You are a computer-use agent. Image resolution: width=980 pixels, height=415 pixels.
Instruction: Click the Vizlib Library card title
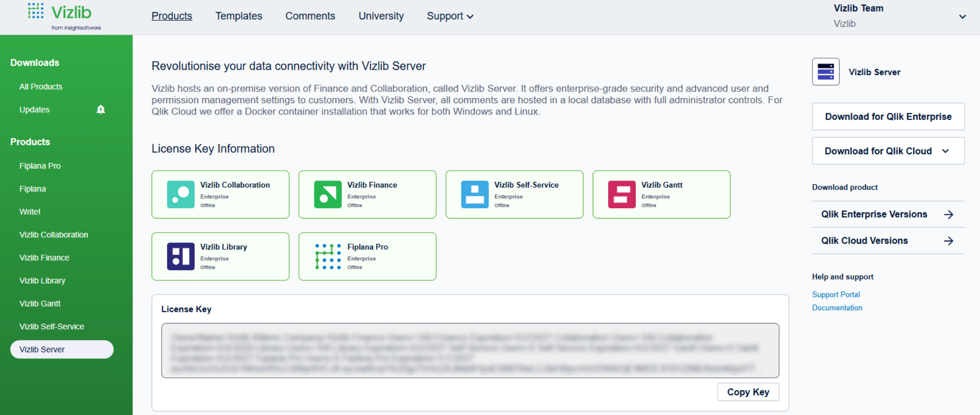223,247
